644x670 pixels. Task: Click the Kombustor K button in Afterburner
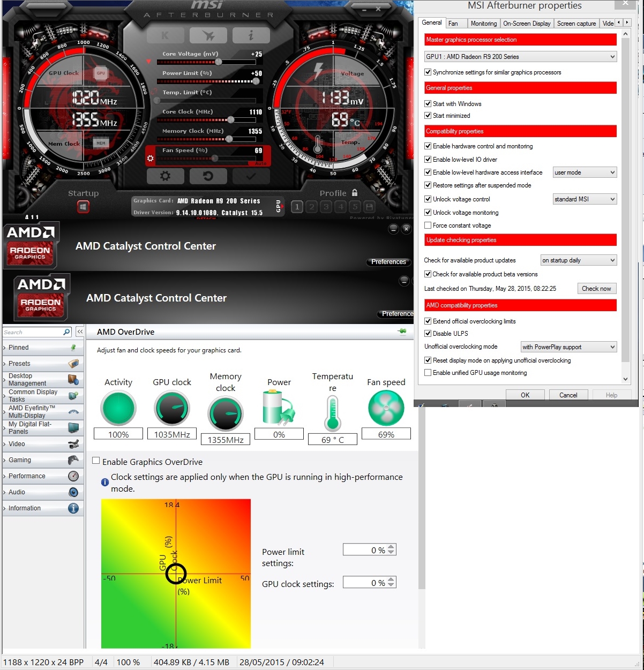[x=165, y=36]
